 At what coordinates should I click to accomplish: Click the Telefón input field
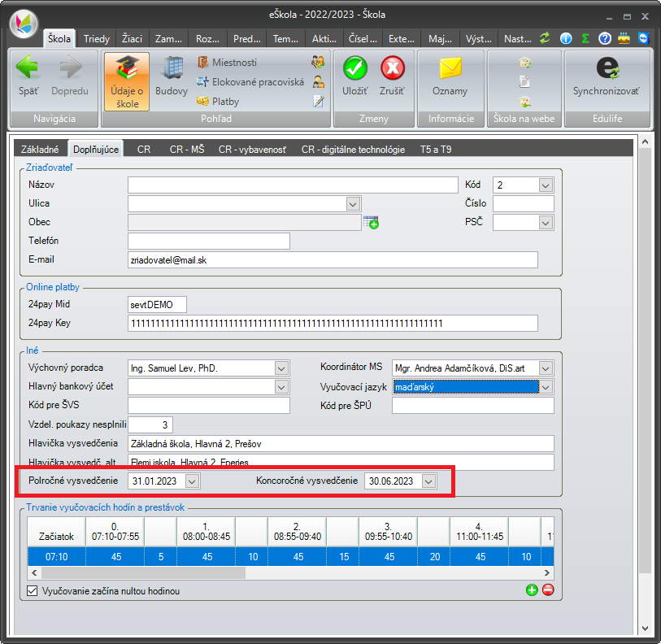[x=209, y=241]
